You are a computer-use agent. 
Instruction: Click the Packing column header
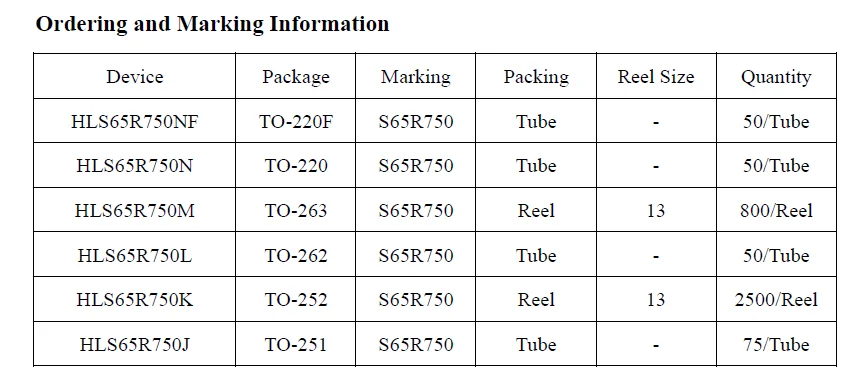[536, 77]
